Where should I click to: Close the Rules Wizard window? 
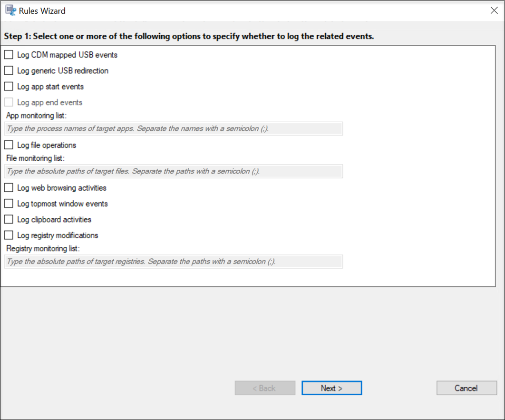[494, 10]
